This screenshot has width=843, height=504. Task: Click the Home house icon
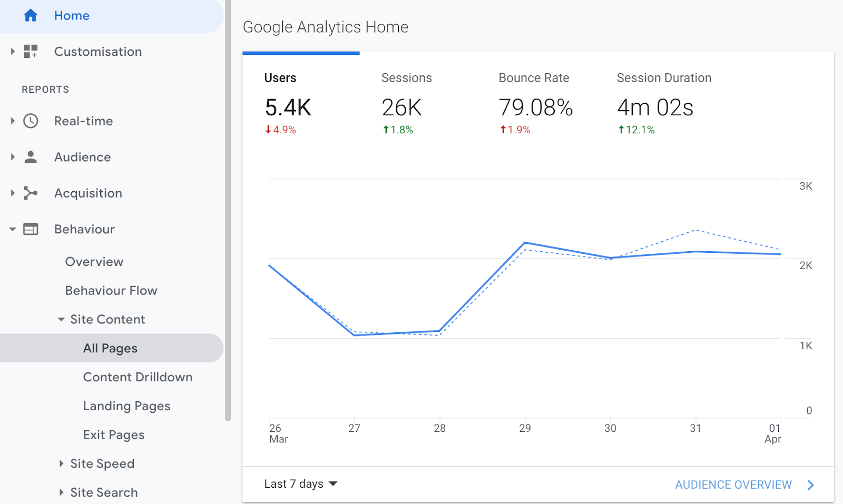click(x=31, y=16)
